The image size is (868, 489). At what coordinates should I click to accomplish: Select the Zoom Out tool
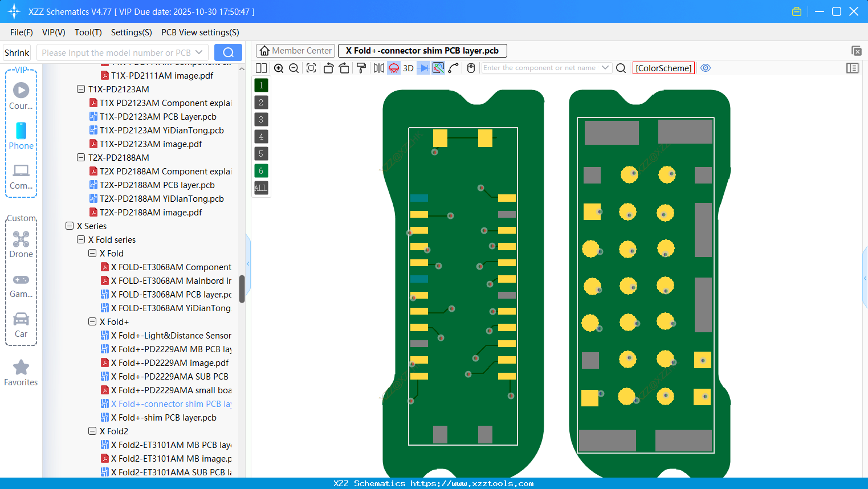pos(293,68)
